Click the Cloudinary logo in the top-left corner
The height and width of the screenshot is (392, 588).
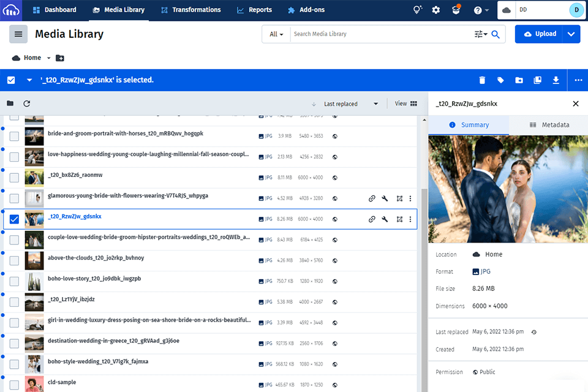click(x=11, y=10)
